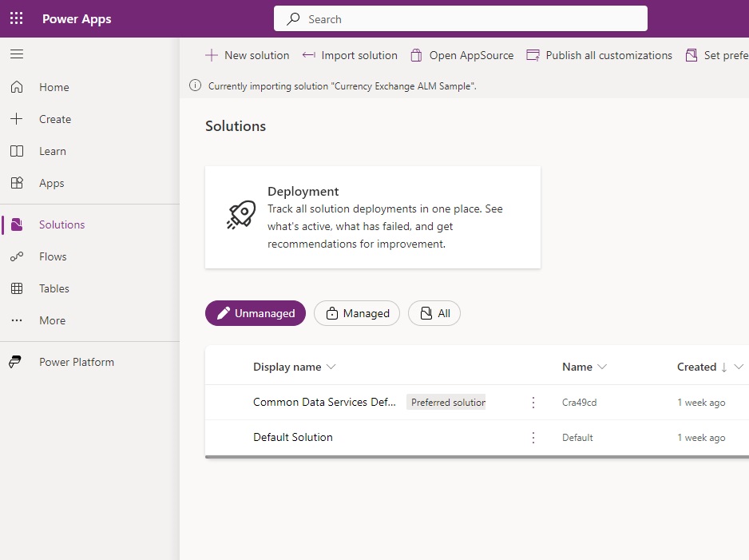Expand the Created column dropdown chevron

(x=739, y=367)
